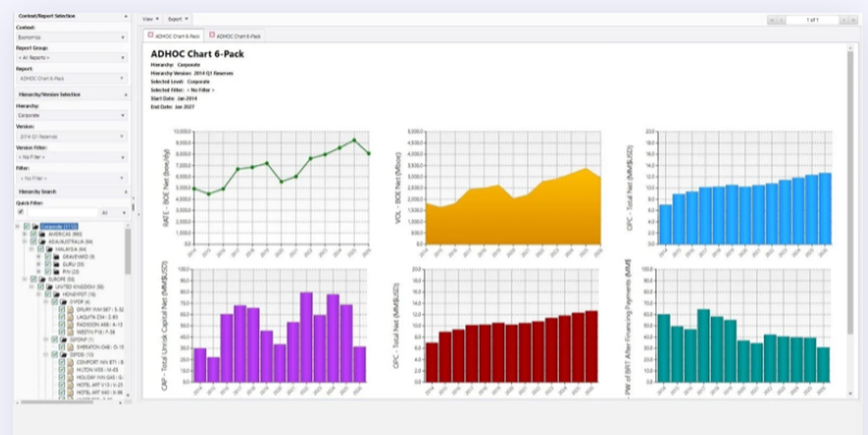The image size is (868, 435).
Task: Click the page number field showing 1 of 1
Action: (812, 20)
